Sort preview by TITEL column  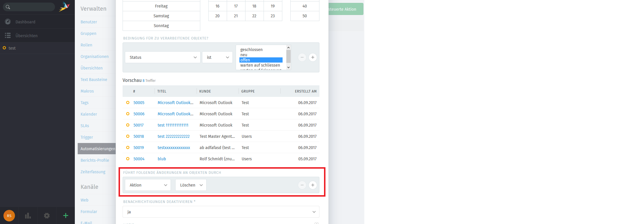(162, 91)
